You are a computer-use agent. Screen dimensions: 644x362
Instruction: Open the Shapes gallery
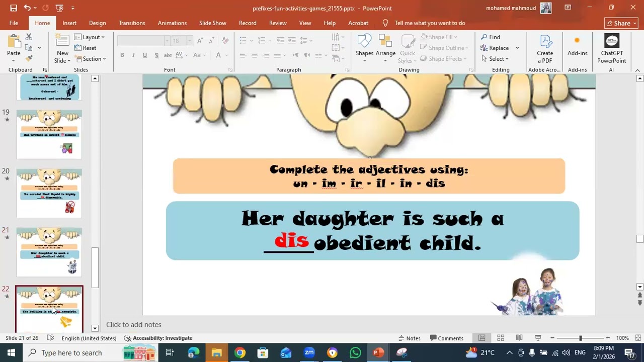pyautogui.click(x=364, y=49)
